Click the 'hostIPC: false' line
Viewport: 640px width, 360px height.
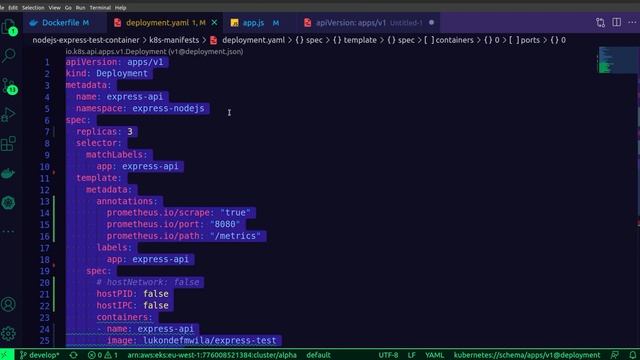click(132, 305)
